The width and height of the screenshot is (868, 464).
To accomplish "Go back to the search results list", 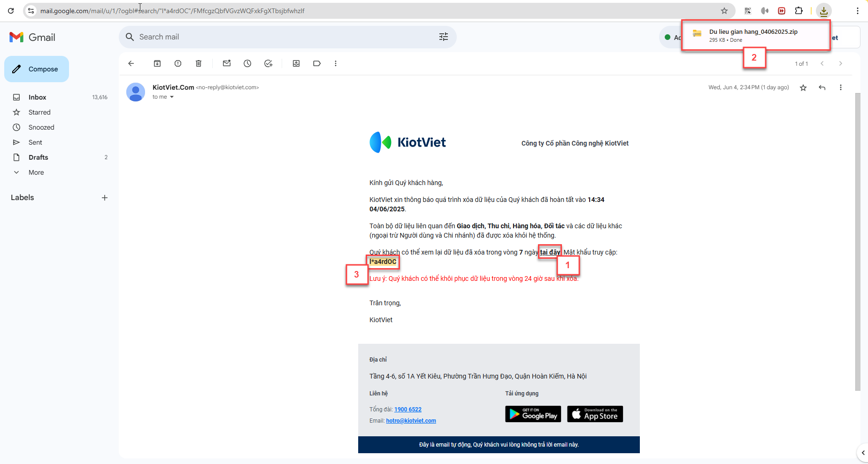I will (131, 63).
